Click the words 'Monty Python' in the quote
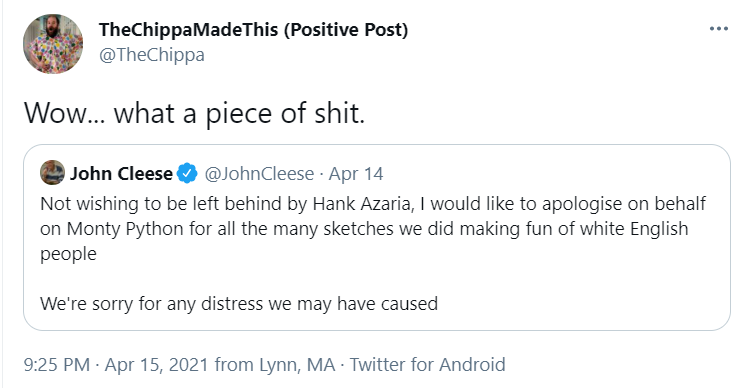 coord(125,229)
